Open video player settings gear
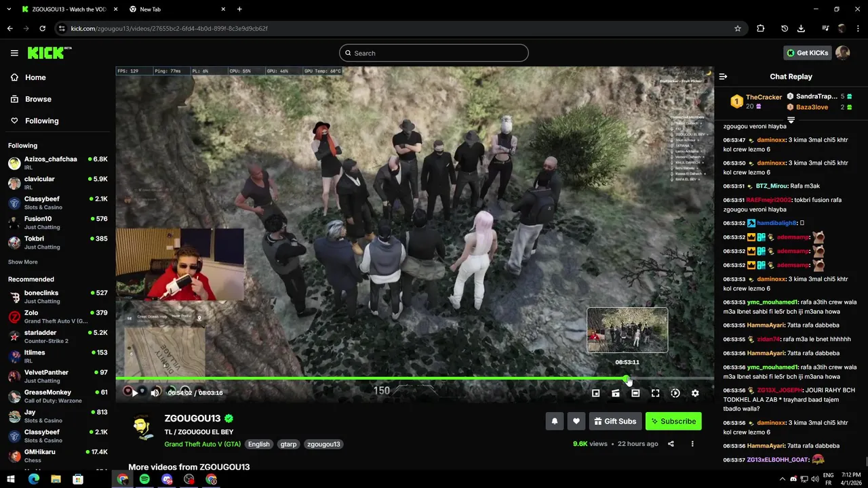 [695, 393]
